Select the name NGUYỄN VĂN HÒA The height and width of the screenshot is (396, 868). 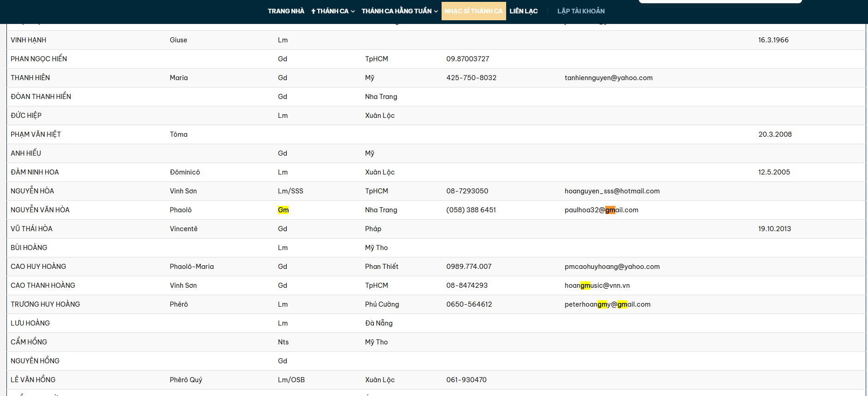click(x=40, y=210)
